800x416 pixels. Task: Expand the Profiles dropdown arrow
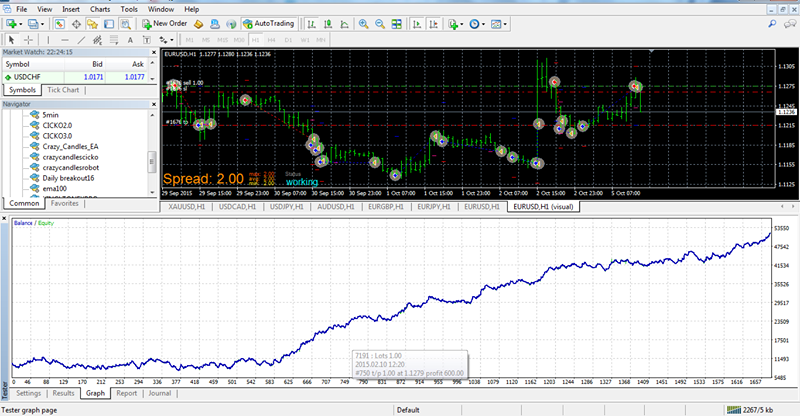[42, 23]
